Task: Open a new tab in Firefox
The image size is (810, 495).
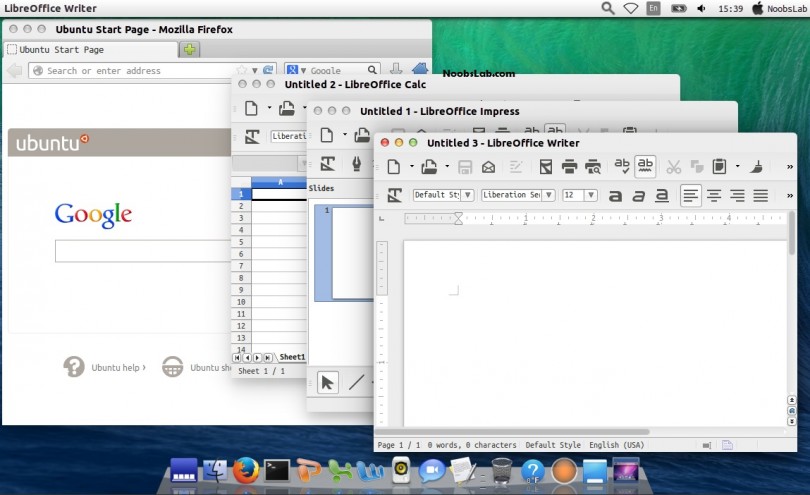Action: pos(190,50)
